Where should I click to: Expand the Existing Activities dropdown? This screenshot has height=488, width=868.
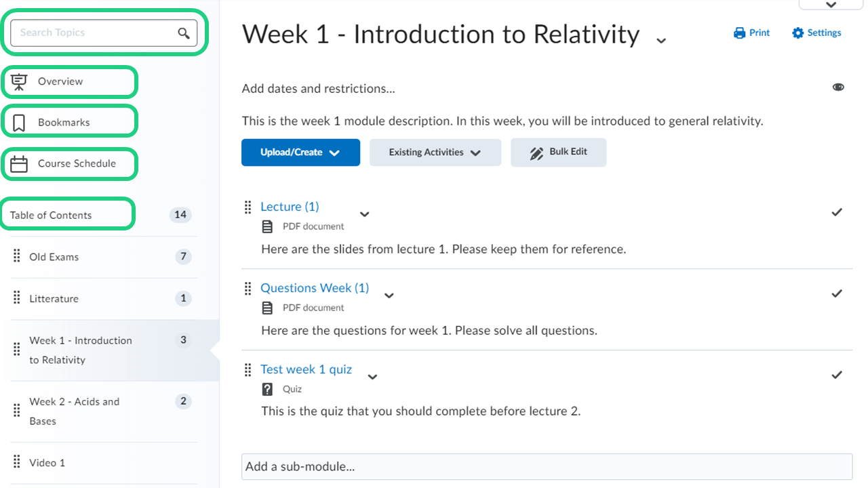pos(435,152)
